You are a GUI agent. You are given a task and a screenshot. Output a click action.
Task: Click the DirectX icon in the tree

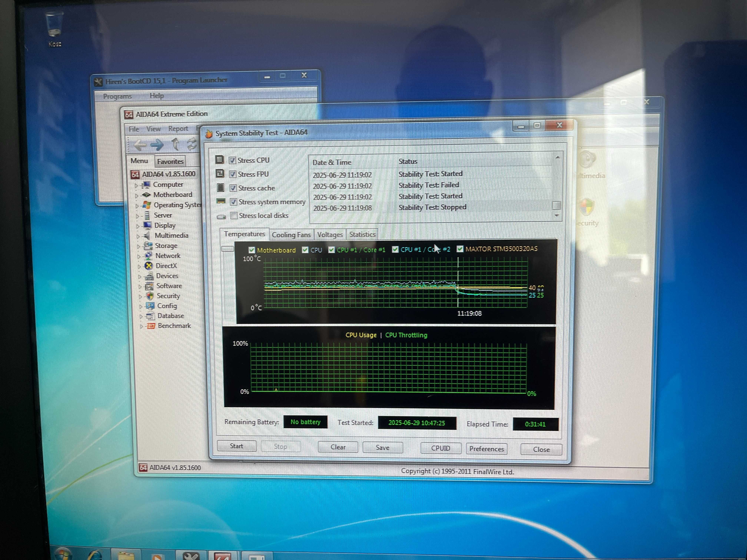click(149, 266)
